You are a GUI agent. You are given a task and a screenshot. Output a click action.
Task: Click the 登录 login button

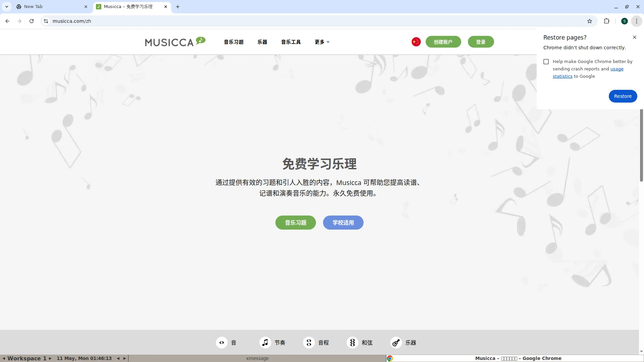481,42
